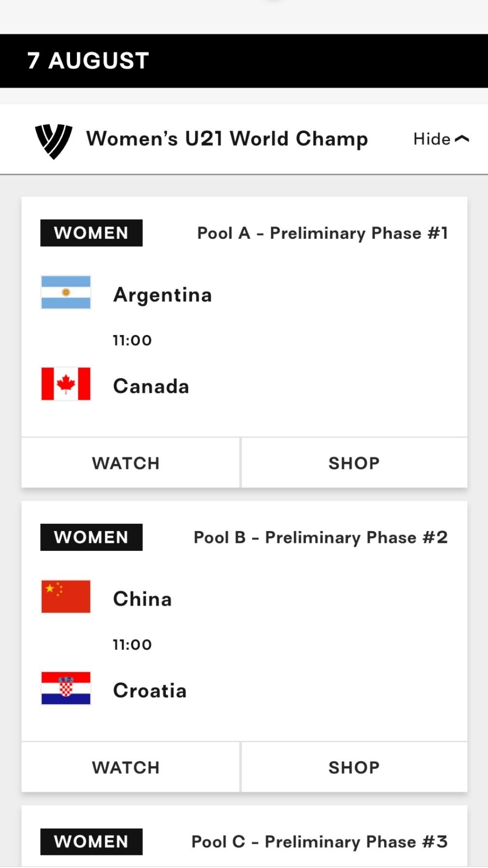Click the Argentina flag icon

click(x=66, y=293)
